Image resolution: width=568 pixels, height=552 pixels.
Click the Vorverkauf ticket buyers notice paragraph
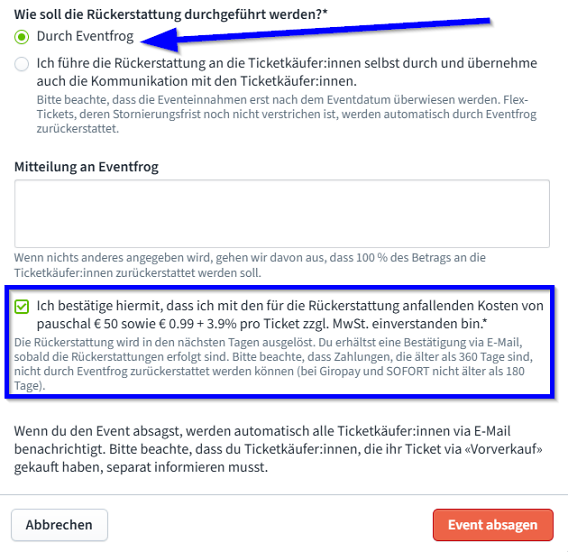tap(278, 449)
